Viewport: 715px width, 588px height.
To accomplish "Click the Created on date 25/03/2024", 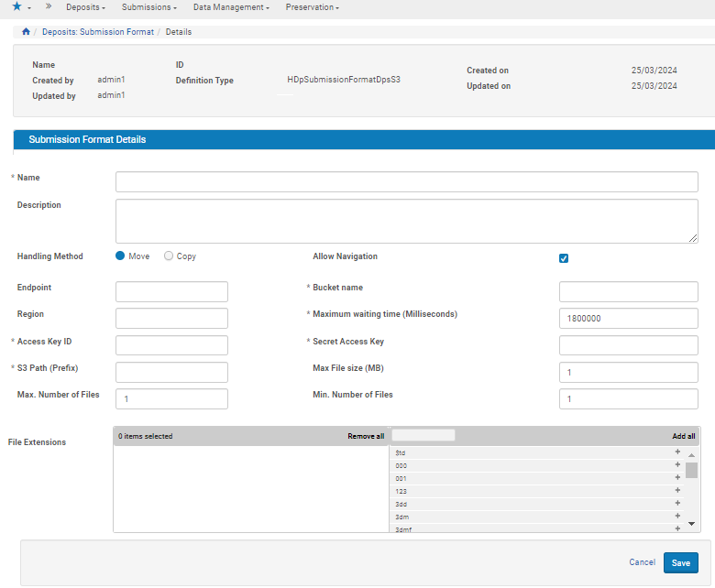I will point(654,71).
